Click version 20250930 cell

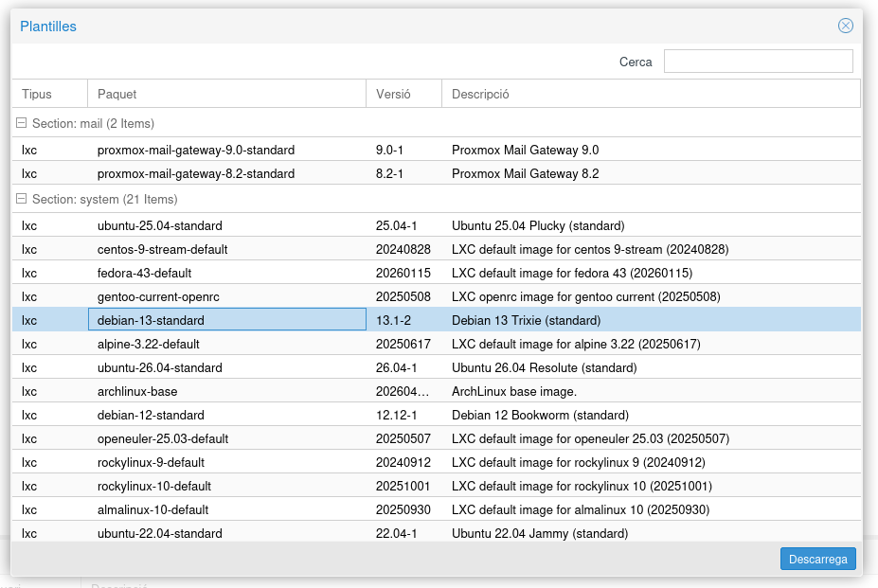coord(403,509)
